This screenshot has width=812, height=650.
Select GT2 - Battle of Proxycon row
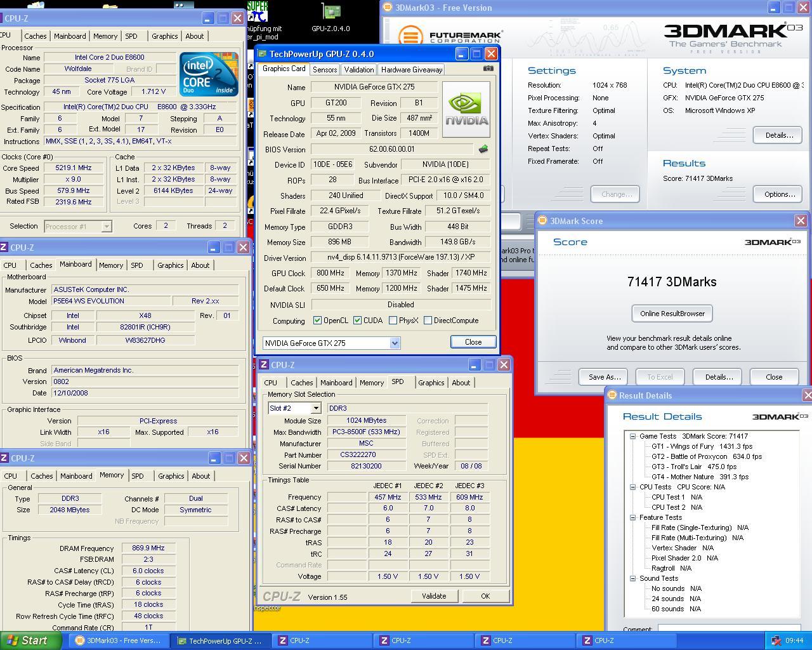tap(707, 456)
